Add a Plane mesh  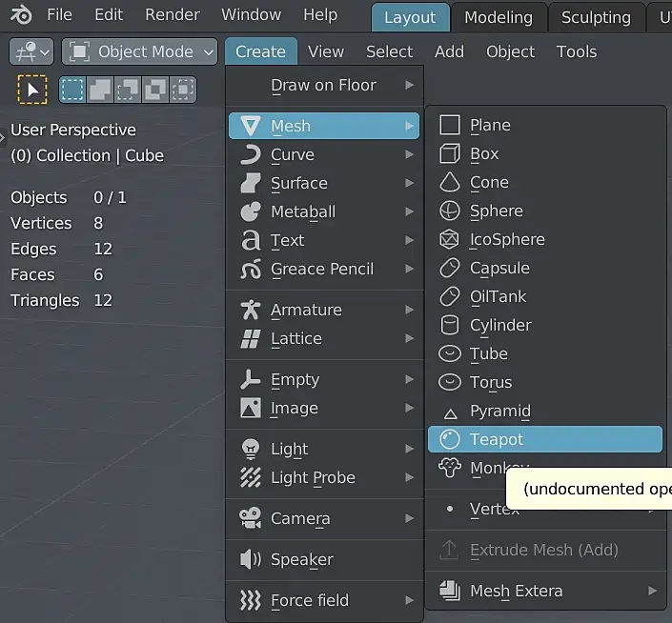544,125
